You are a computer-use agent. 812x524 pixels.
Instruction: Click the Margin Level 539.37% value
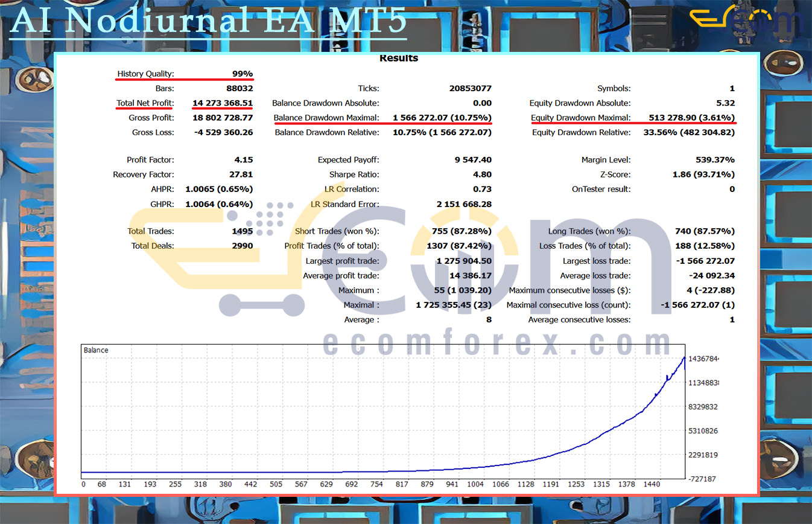tap(715, 160)
